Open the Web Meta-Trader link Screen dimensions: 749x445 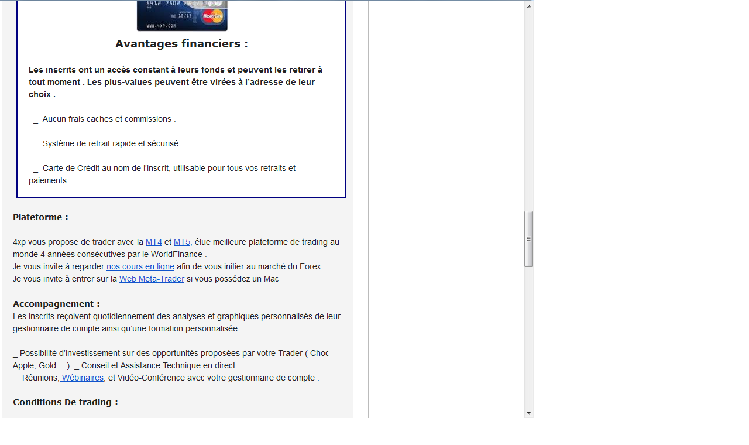point(151,279)
